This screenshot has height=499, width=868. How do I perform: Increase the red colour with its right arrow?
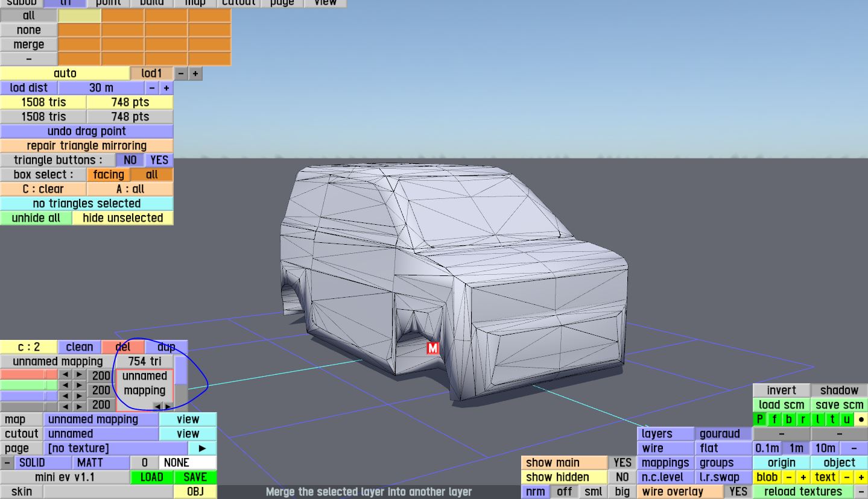click(x=80, y=375)
